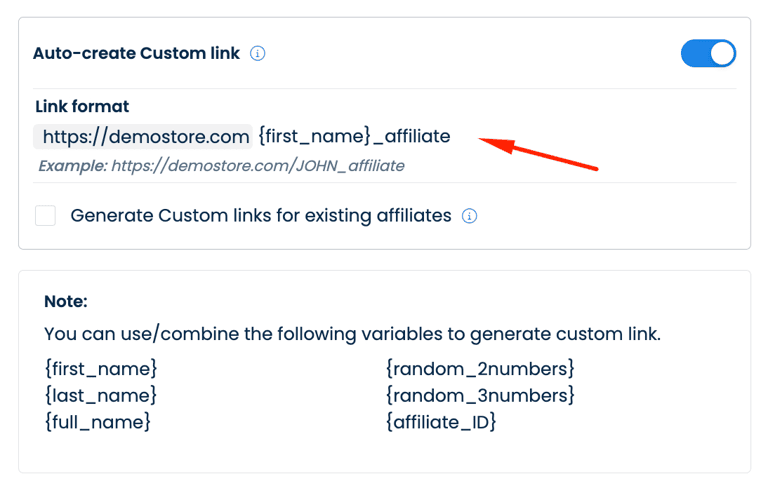
Task: Click the https://demostore.com URL prefix
Action: 143,136
